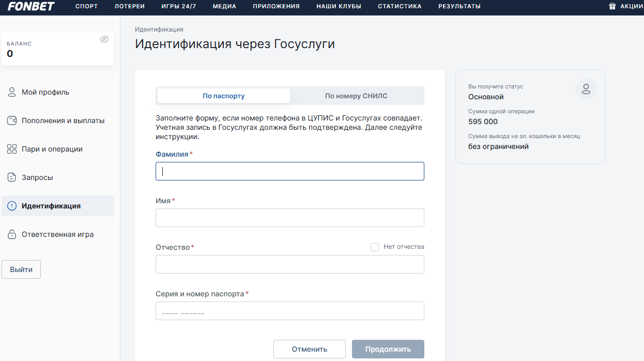644x361 pixels.
Task: Click the exclamation icon for Идентификация
Action: (12, 206)
